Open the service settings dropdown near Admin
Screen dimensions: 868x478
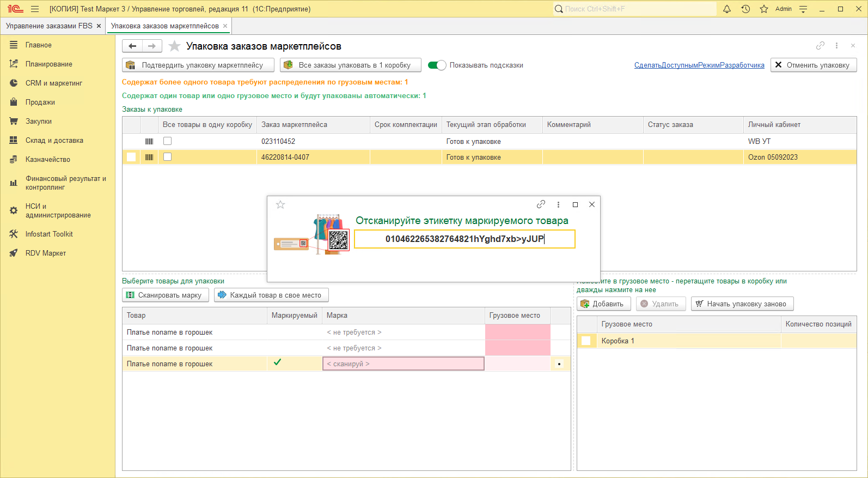[803, 9]
